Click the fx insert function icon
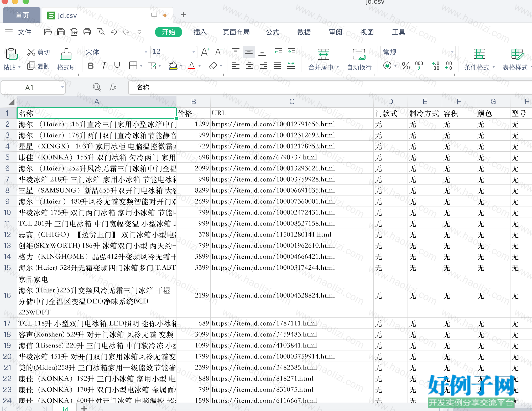Viewport: 532px width, 411px height. point(113,87)
